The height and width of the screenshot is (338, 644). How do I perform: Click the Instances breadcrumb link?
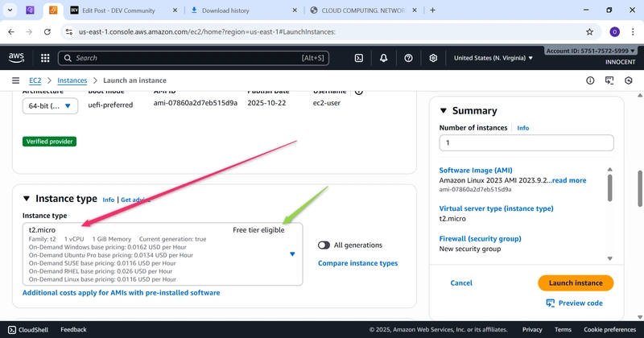72,80
